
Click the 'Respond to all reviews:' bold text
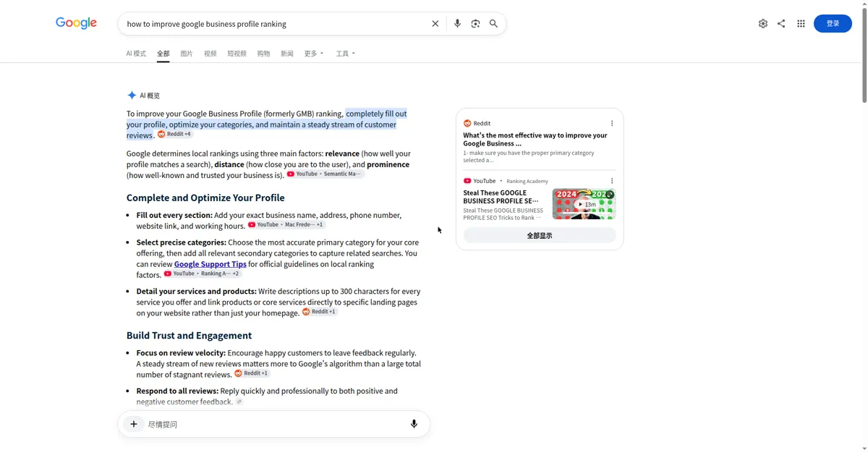pos(177,391)
